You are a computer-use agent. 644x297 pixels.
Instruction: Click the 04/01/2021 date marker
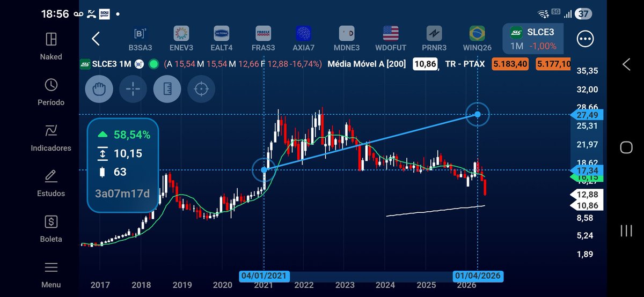click(x=265, y=276)
